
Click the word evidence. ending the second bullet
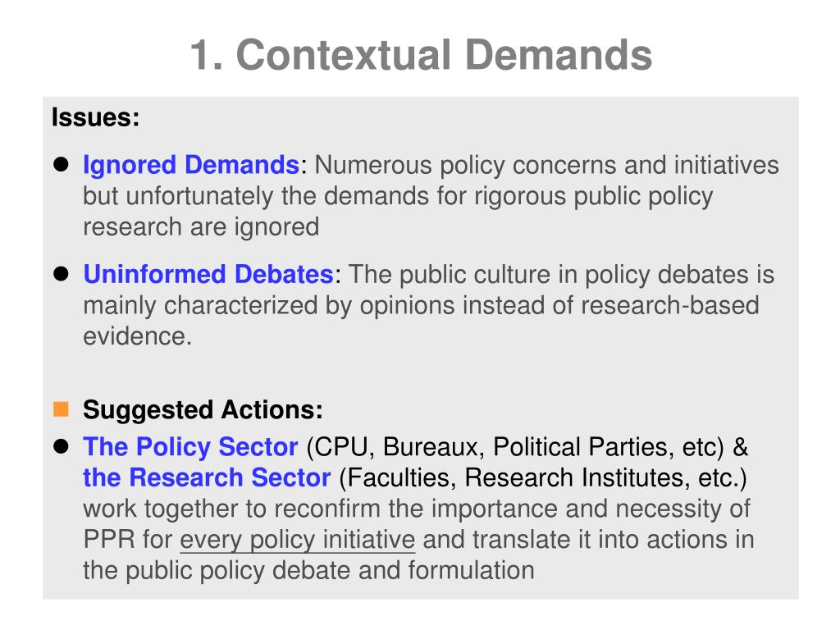pos(137,336)
